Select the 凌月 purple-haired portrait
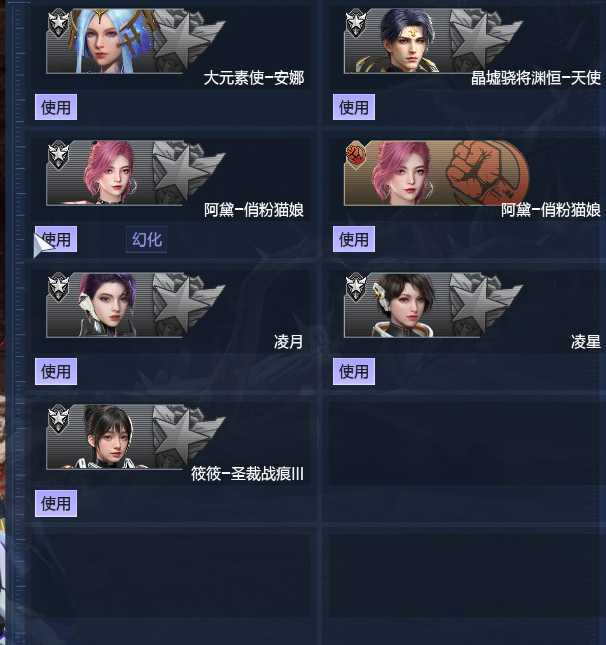Screen dimensions: 606x645 point(108,304)
